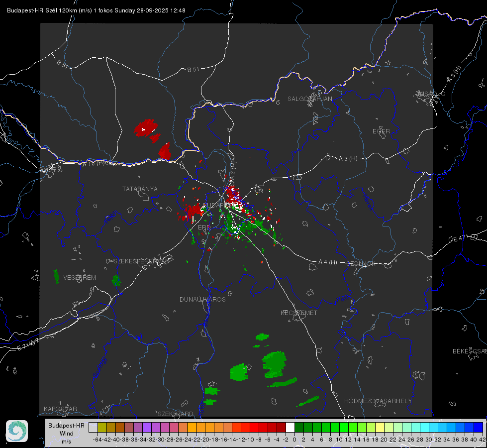This screenshot has width=487, height=448.
Task: Click the large red echo northwest of Tatabánya
Action: click(x=146, y=127)
